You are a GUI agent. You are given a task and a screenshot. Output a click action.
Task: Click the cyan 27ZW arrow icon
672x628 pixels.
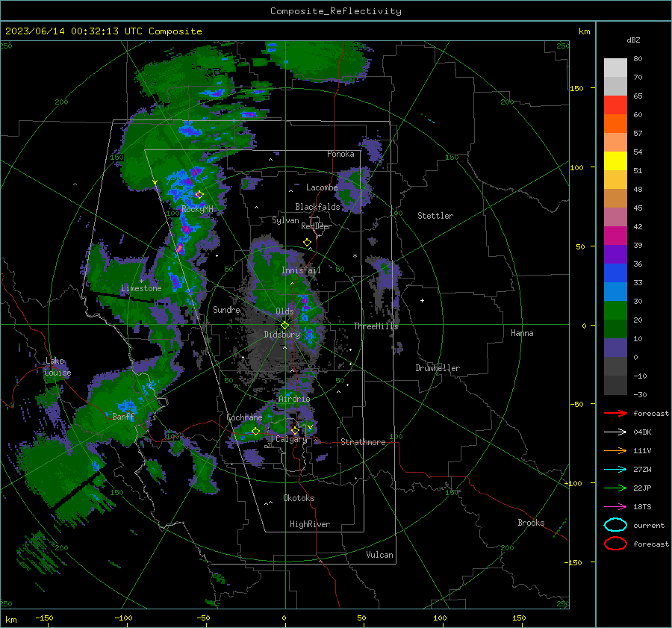(615, 470)
